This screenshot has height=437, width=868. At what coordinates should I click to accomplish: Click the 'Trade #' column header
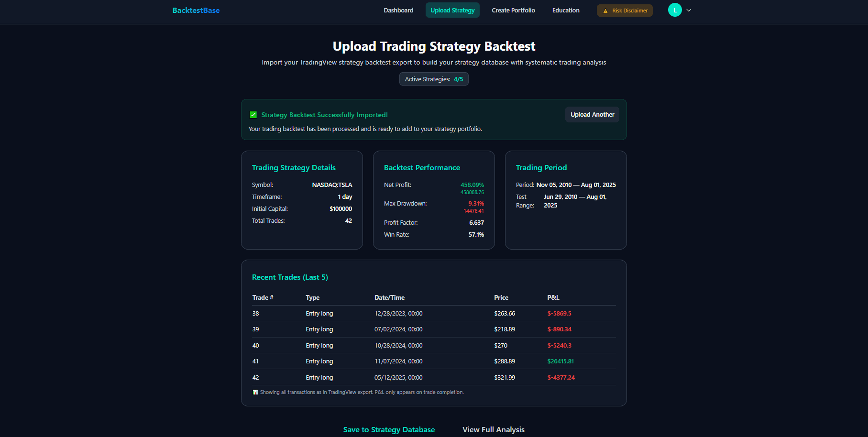click(263, 297)
